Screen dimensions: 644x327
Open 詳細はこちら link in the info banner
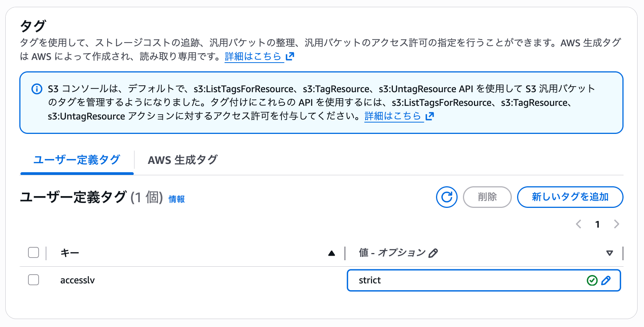[393, 116]
